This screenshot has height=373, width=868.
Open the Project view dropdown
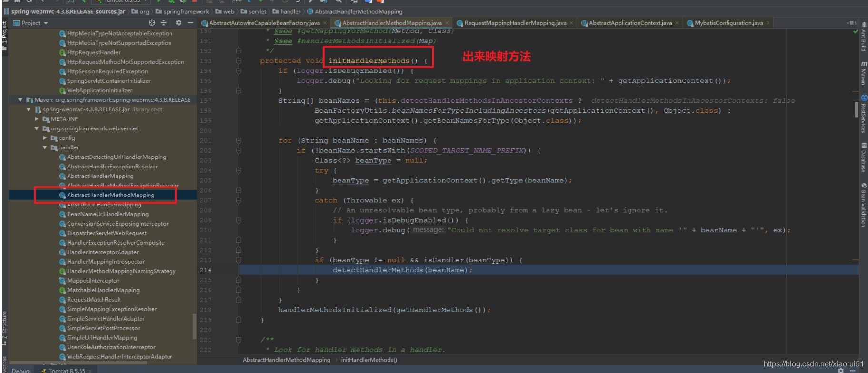pyautogui.click(x=30, y=23)
